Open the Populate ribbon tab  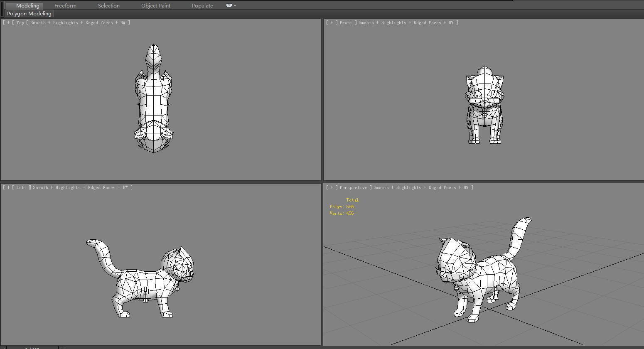(x=202, y=5)
